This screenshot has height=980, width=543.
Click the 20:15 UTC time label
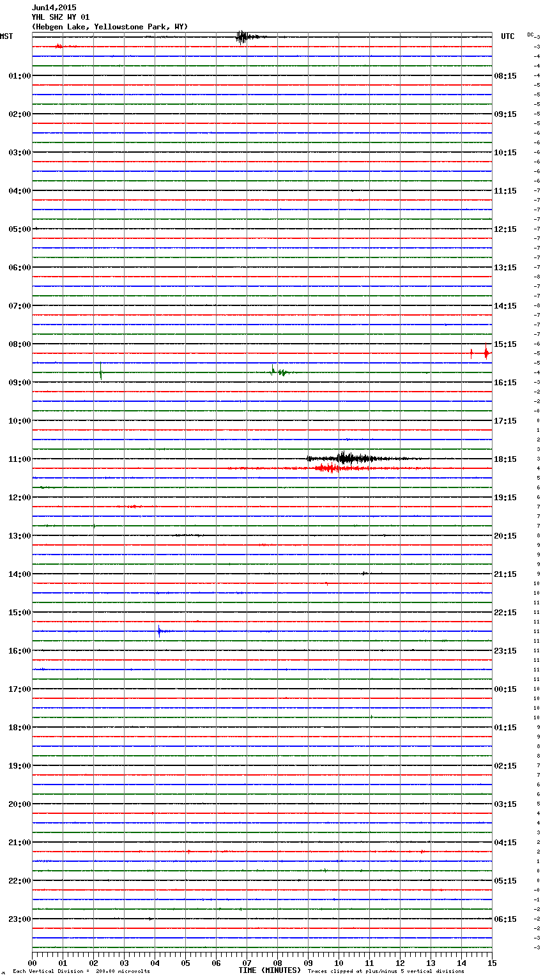(505, 536)
